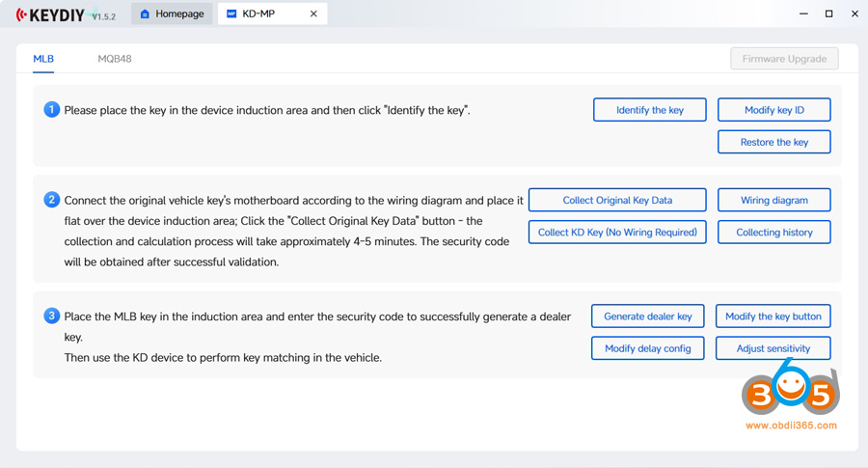Click Generate dealer key button
868x468 pixels.
tap(647, 317)
